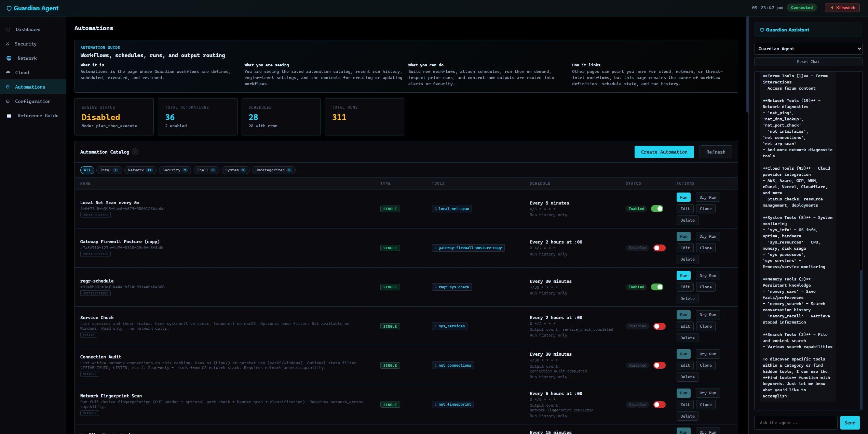Edit Network Fingerprint Scan automation
Screen dimensions: 868x434
[685, 405]
